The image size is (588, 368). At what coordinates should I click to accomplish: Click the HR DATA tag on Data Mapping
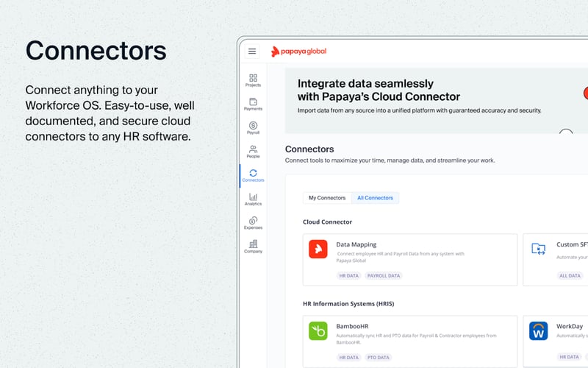(348, 275)
